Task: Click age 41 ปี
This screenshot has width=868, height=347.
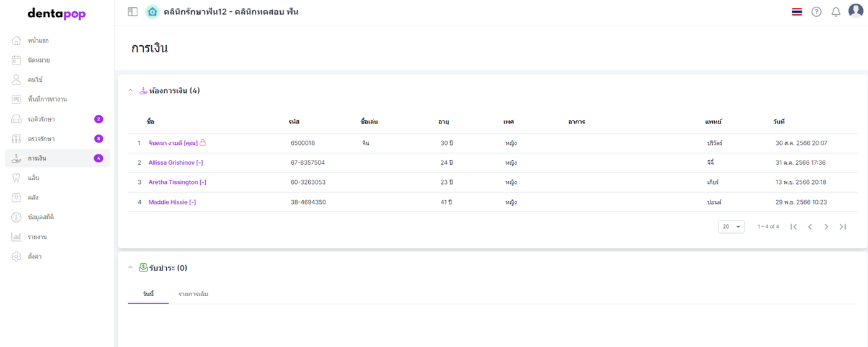Action: point(446,202)
